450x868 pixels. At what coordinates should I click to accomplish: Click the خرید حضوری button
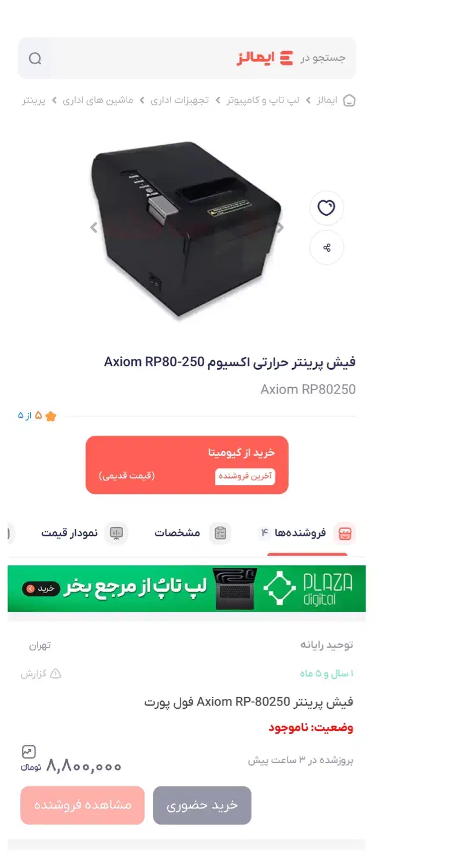202,805
